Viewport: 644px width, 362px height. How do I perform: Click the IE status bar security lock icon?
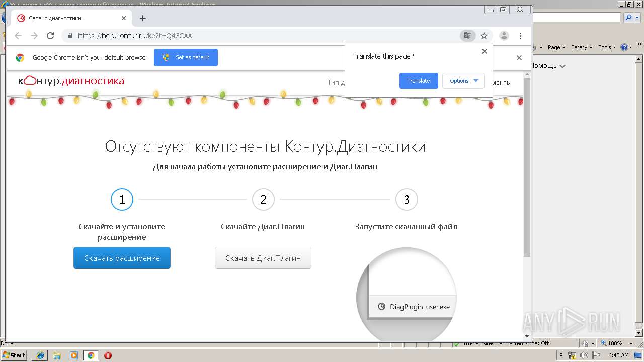(x=586, y=343)
